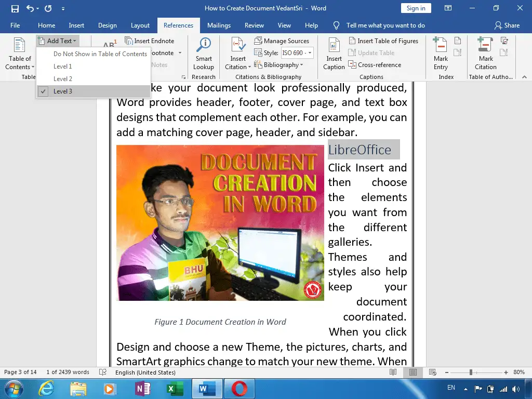Open OneNote from taskbar
The width and height of the screenshot is (532, 399).
tap(143, 389)
